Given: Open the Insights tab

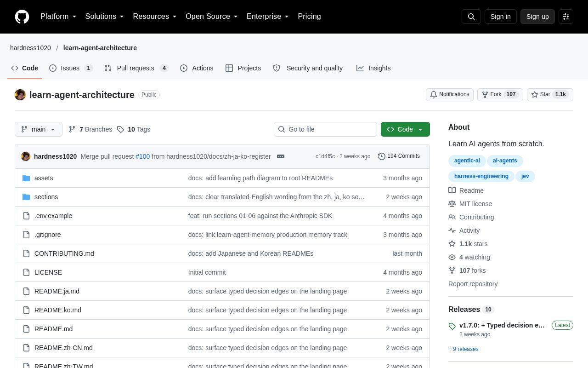Looking at the screenshot, I should point(373,68).
